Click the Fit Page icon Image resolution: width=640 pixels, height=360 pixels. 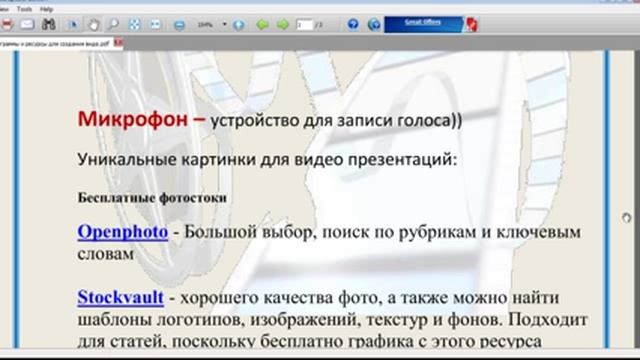pos(134,25)
